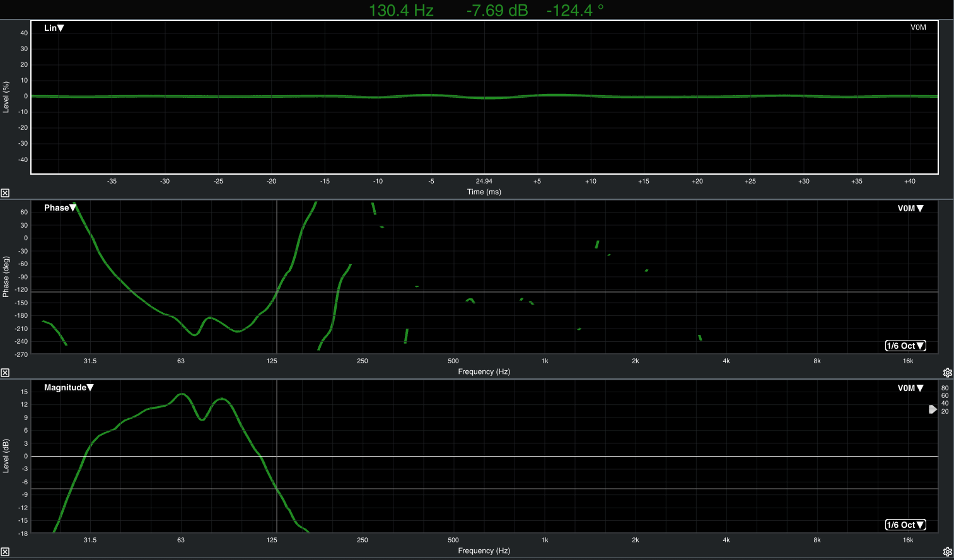Screen dimensions: 954x560
Task: Click the -7.69 dB cursor level readout
Action: 497,10
